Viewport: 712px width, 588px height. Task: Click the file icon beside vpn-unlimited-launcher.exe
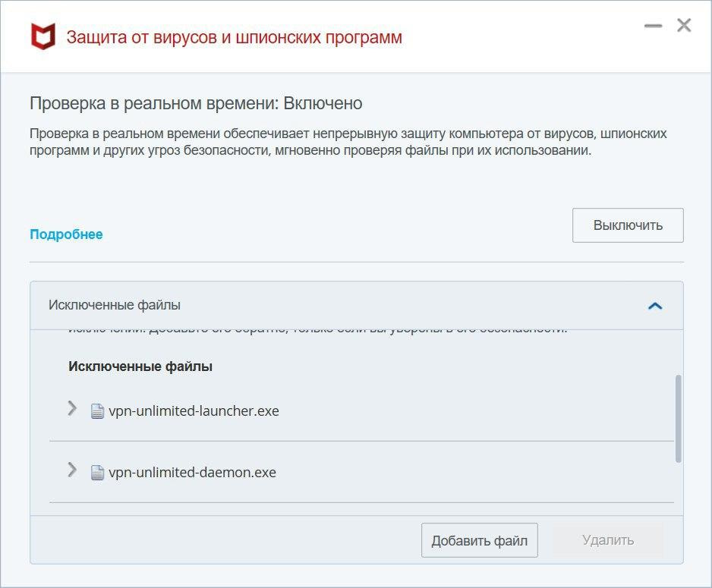click(97, 411)
